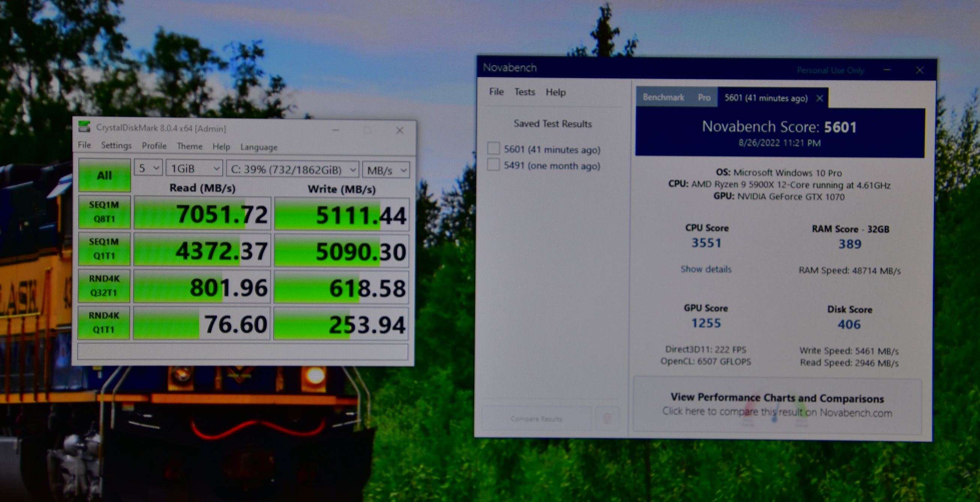Image resolution: width=980 pixels, height=502 pixels.
Task: Click the CrystalDiskMark app icon in title bar
Action: coord(84,127)
